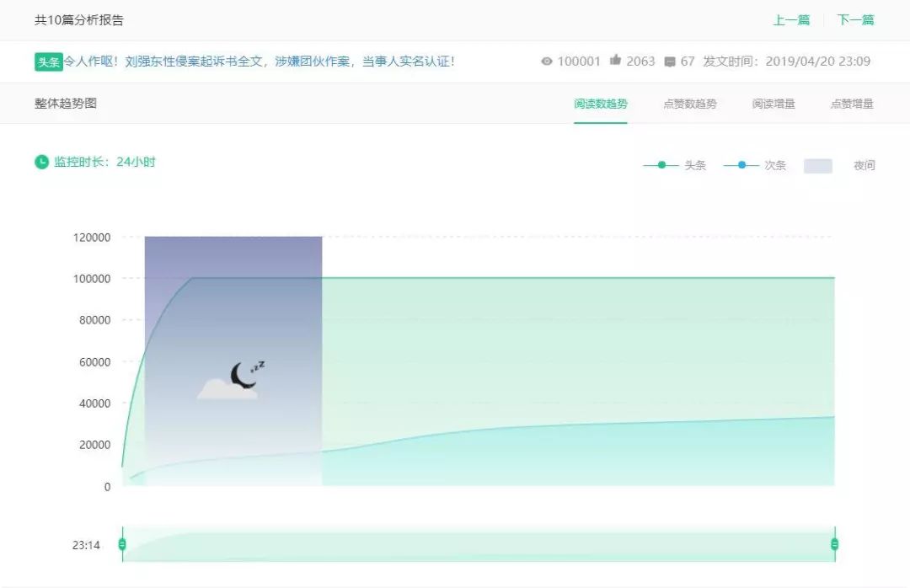Open the next report via 下一篇

pyautogui.click(x=854, y=18)
